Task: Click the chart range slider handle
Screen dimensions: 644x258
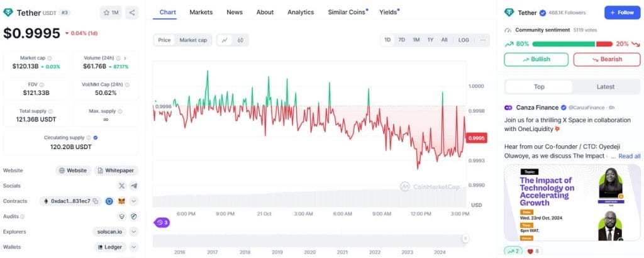Action: 465,238
